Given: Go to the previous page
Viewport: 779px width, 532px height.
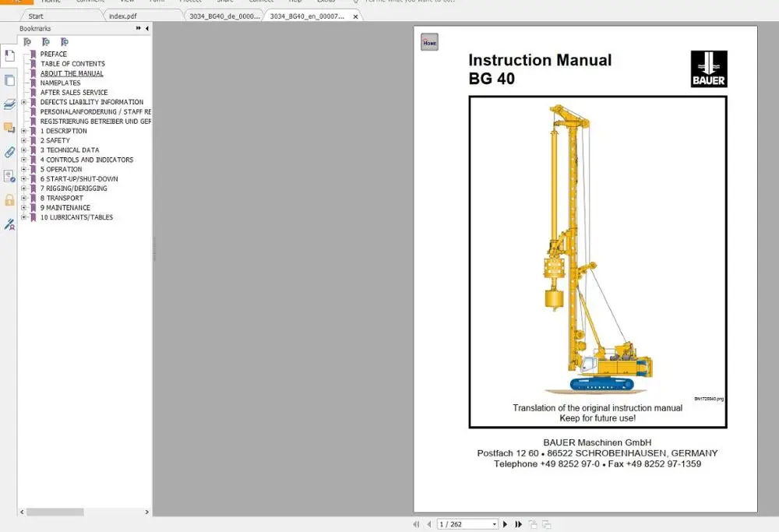Looking at the screenshot, I should (x=428, y=524).
